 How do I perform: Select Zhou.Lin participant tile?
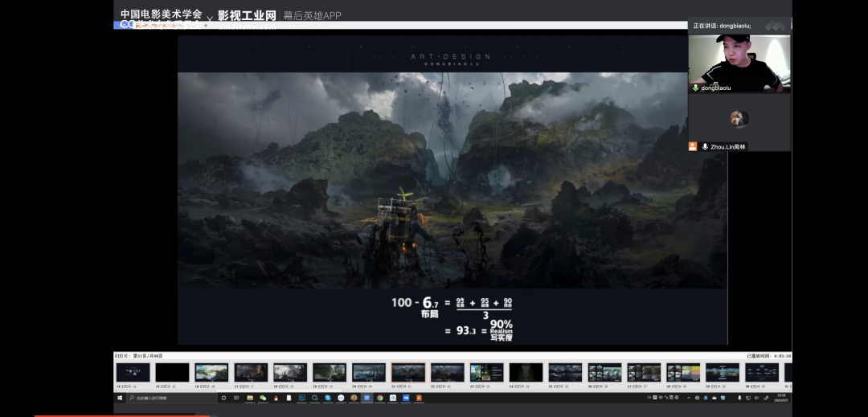pos(739,121)
